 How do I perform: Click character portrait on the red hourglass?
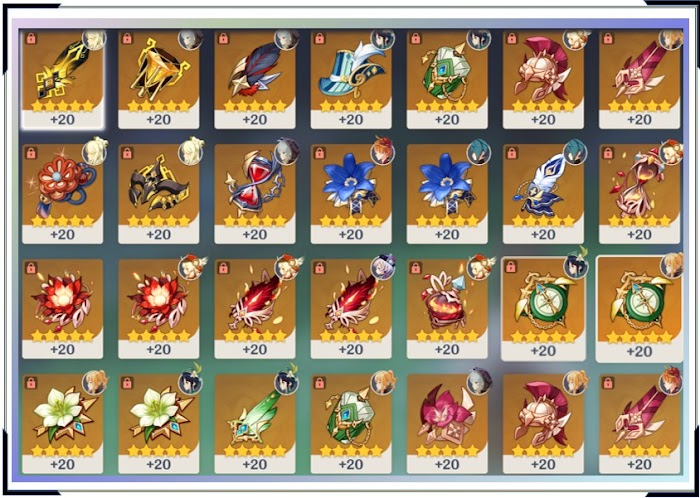click(286, 152)
